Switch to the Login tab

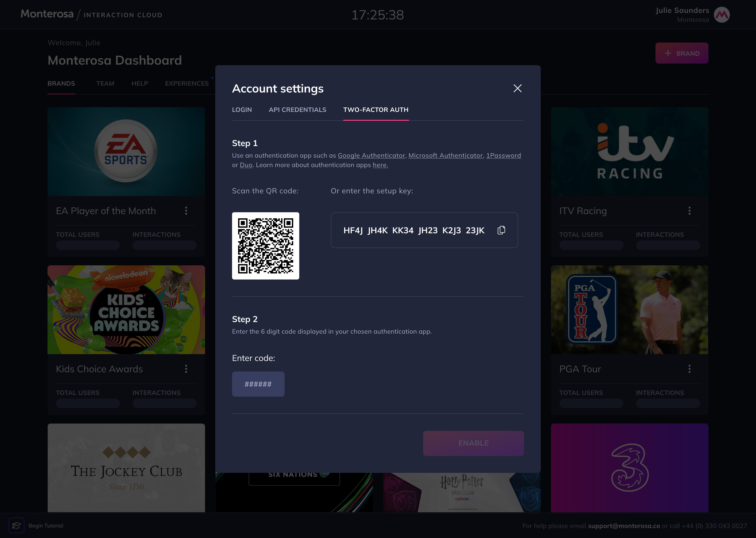click(x=242, y=110)
